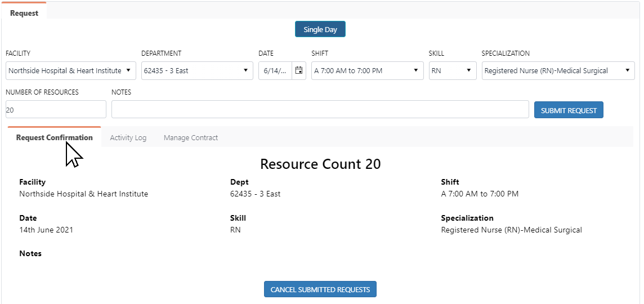
Task: Expand the Specialization dropdown
Action: 558,71
